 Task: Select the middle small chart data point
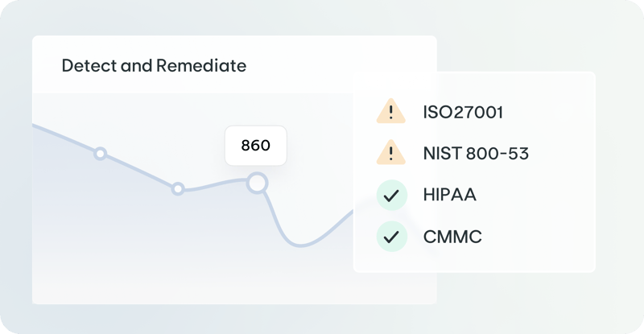click(178, 188)
